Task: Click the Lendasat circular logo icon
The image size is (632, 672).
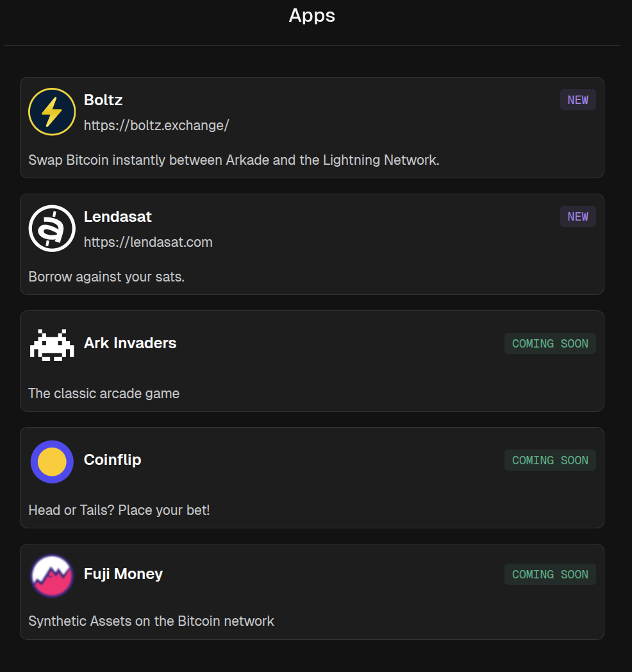Action: [52, 229]
